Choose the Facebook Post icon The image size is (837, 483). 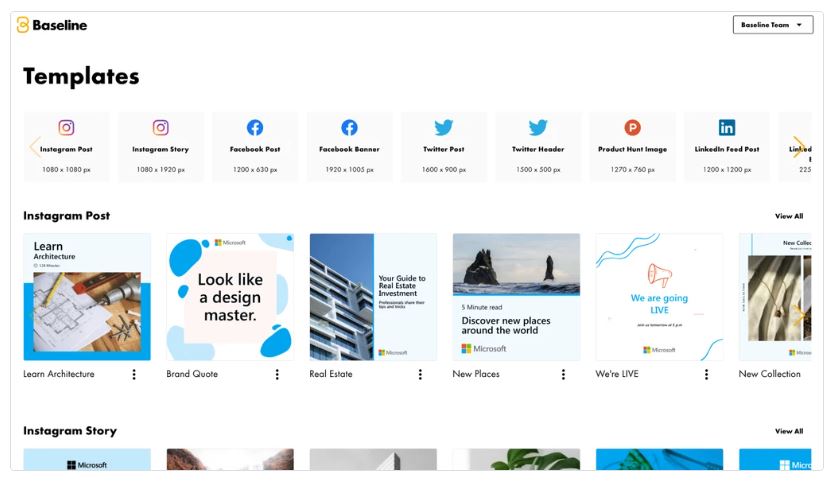255,128
